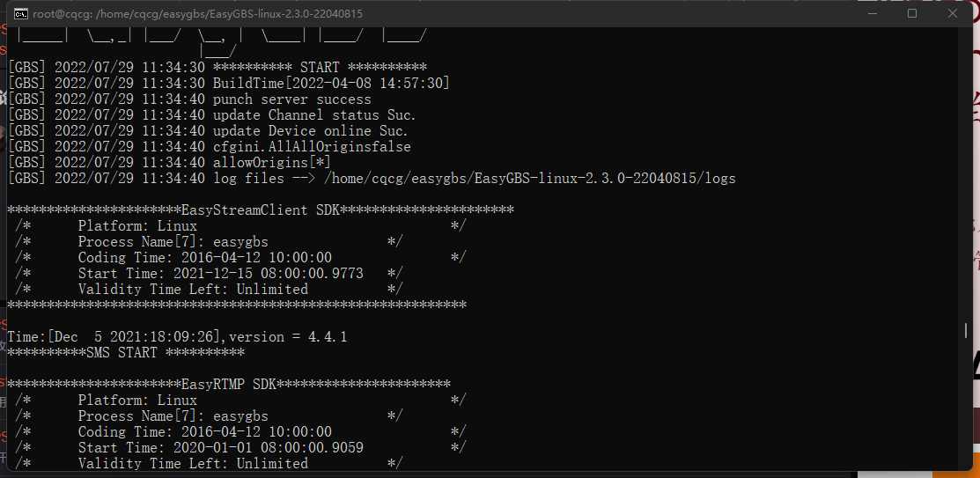Click the EasyStreamClient SDK header line
This screenshot has height=478, width=980.
pyautogui.click(x=260, y=210)
